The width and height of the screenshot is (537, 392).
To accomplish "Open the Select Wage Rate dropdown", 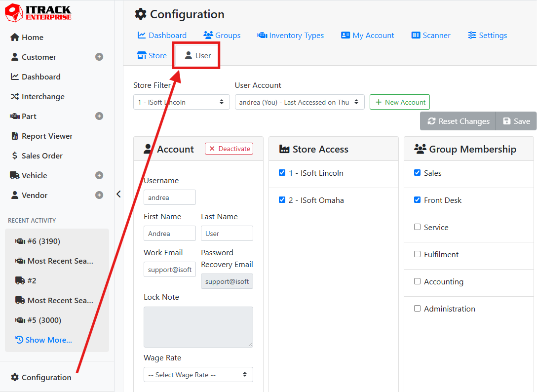I will click(x=198, y=375).
